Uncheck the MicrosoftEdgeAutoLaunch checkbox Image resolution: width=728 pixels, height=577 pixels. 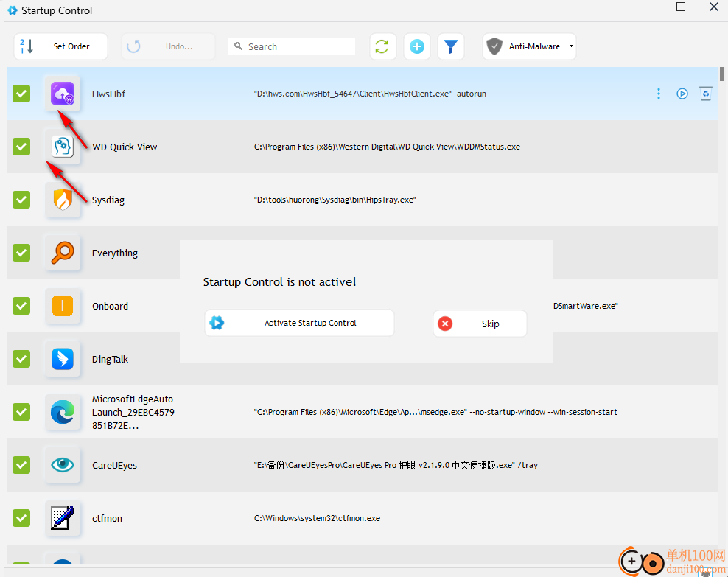pyautogui.click(x=21, y=412)
